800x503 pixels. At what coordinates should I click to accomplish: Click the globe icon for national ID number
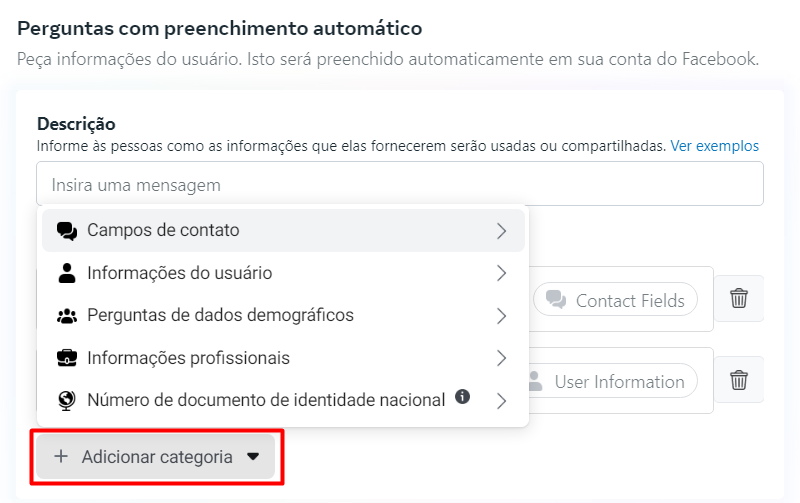[x=67, y=400]
